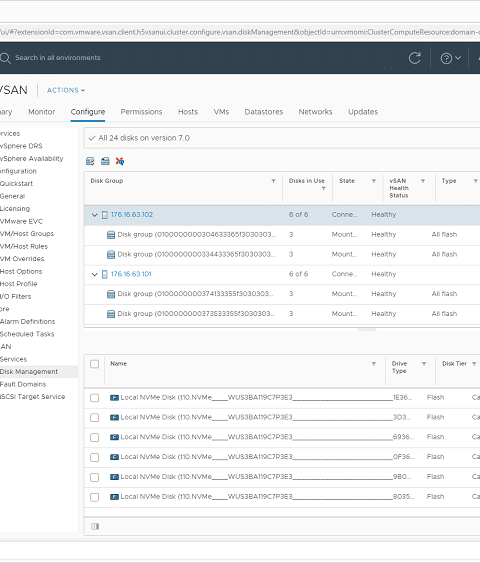
Task: Open VM/Host Groups in sidebar
Action: (x=27, y=234)
